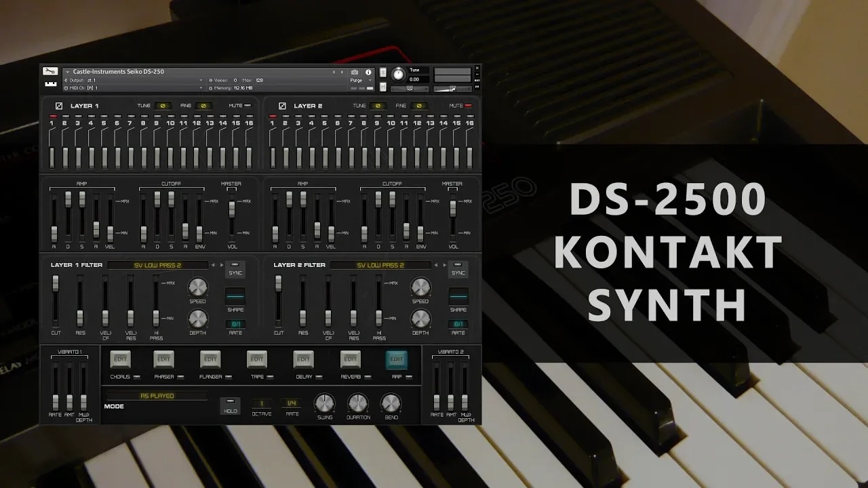Click the OCTAVE value field
Image resolution: width=868 pixels, height=488 pixels.
(x=261, y=403)
